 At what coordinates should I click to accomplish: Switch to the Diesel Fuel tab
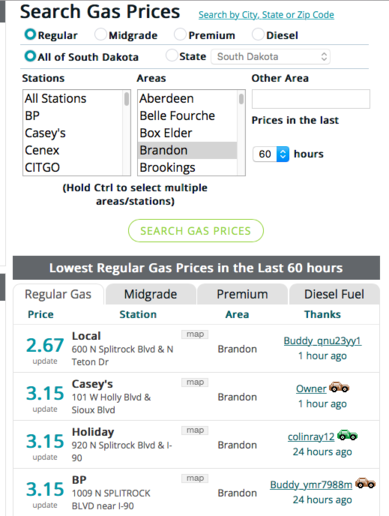pos(334,294)
